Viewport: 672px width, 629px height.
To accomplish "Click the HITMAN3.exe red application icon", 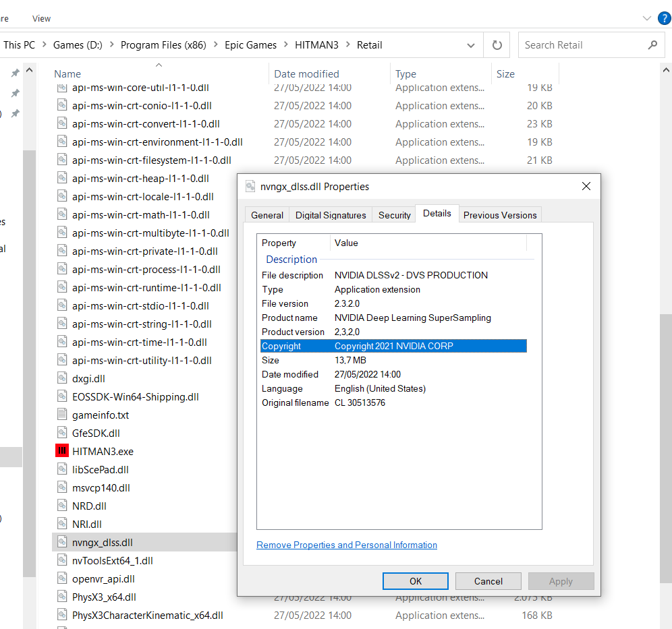I will coord(62,451).
